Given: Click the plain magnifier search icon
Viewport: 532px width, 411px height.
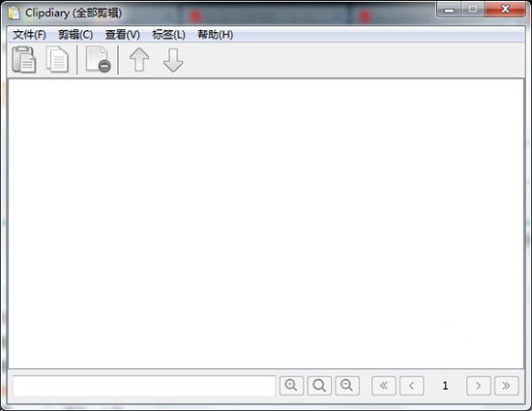Looking at the screenshot, I should point(319,386).
